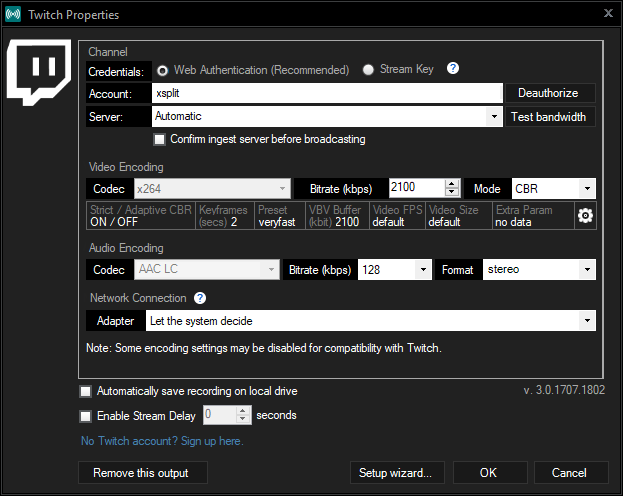Decrease video bitrate with down arrow
623x496 pixels.
(x=452, y=192)
